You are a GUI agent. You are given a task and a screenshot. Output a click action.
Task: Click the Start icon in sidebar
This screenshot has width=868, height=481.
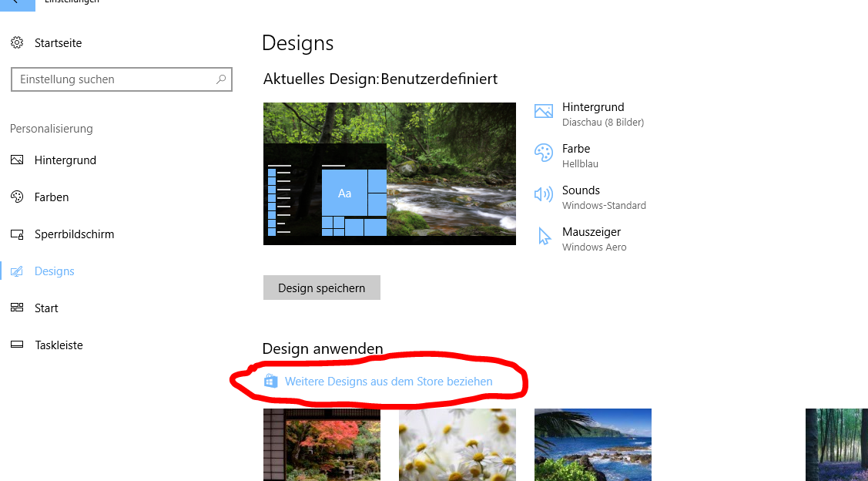[17, 308]
